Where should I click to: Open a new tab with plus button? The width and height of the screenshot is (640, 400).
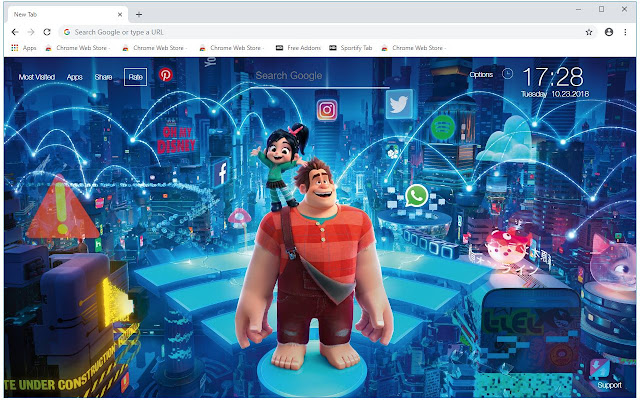[139, 15]
